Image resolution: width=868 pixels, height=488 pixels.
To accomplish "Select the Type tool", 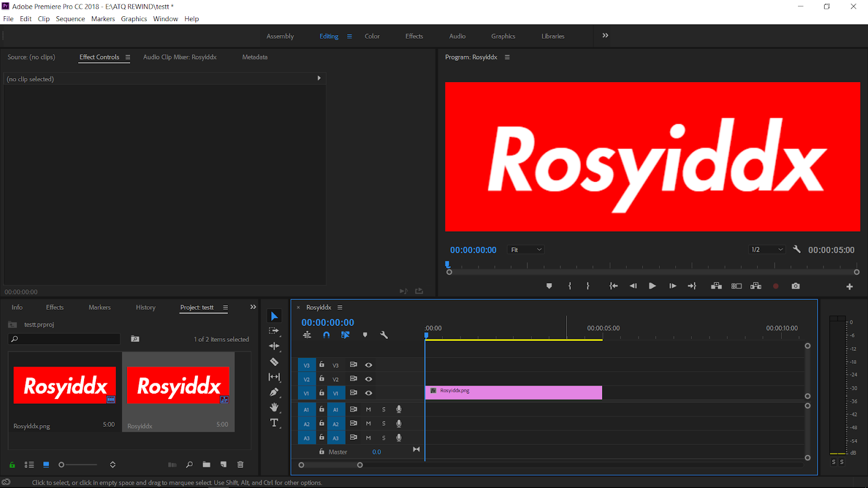I will coord(274,423).
